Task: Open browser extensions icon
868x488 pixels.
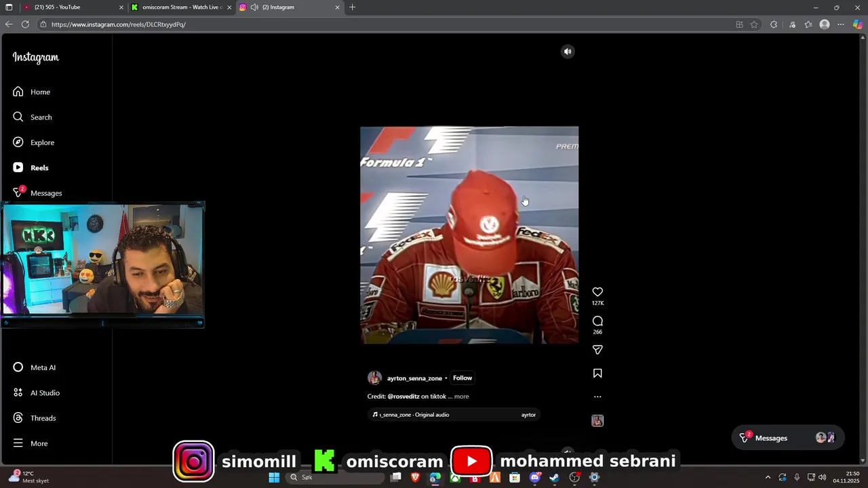Action: (x=774, y=24)
